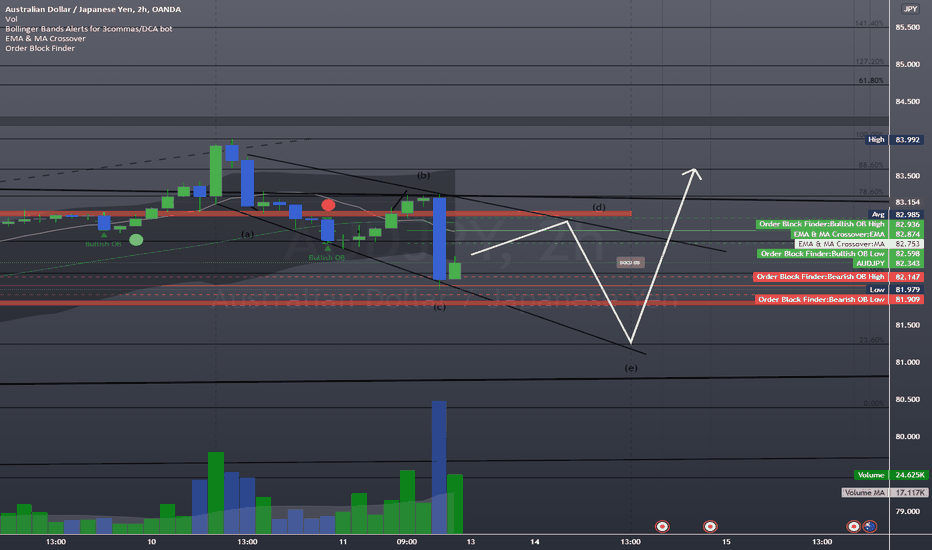The image size is (932, 550).
Task: Click the 83.154 price label
Action: [907, 202]
